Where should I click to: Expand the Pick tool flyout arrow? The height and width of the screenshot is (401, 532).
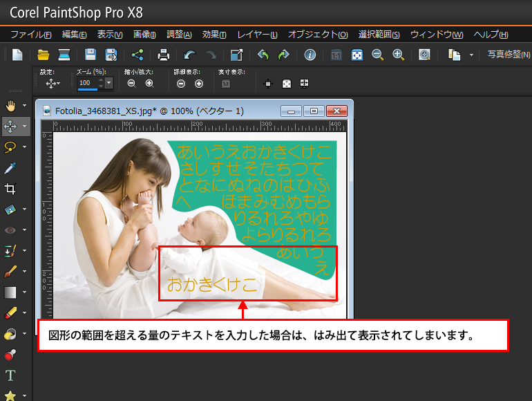click(24, 127)
